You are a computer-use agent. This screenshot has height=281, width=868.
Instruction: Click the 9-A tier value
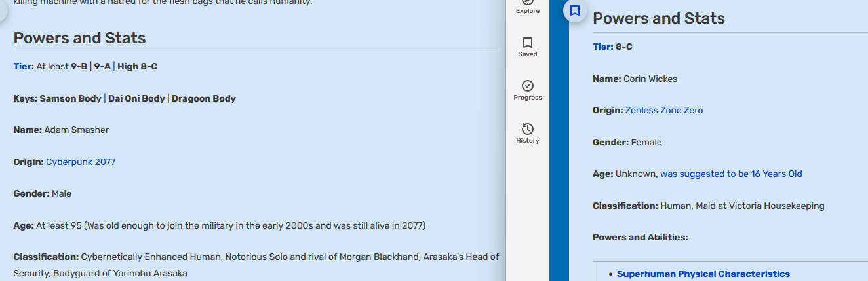(102, 66)
